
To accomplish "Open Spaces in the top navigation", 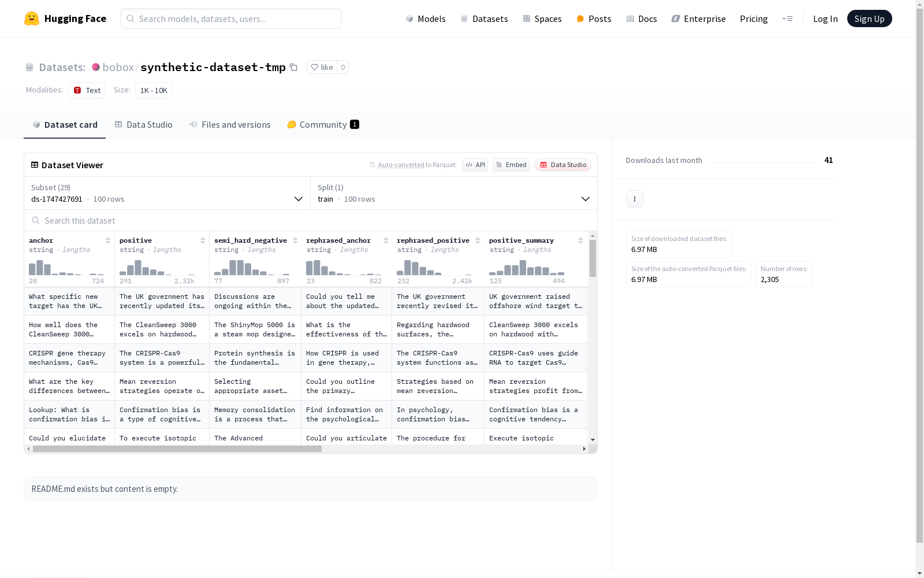I will pos(542,18).
